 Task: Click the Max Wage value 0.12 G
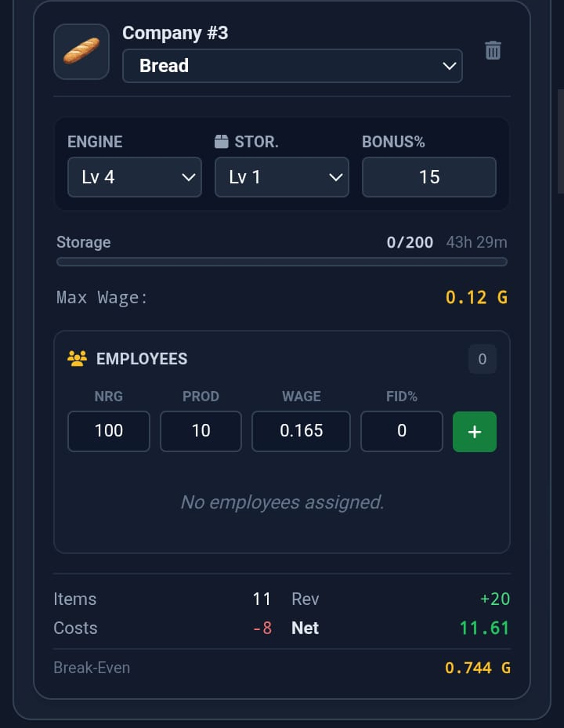(476, 297)
